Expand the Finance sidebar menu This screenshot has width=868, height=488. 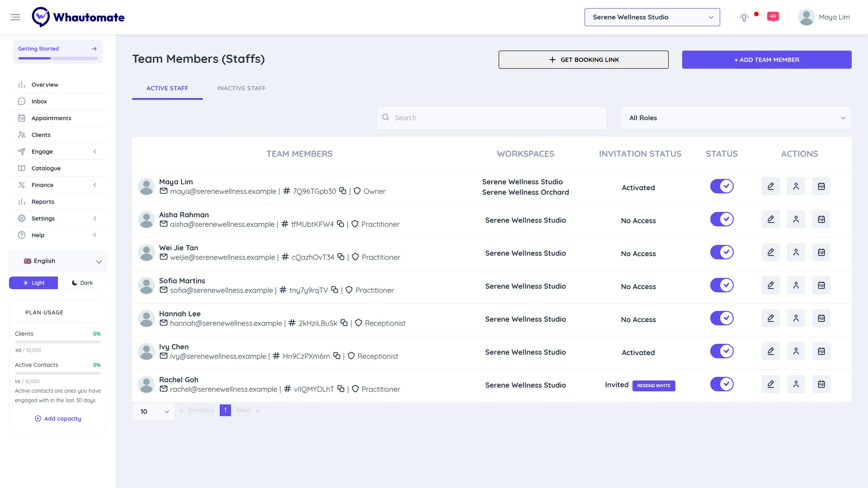(58, 185)
